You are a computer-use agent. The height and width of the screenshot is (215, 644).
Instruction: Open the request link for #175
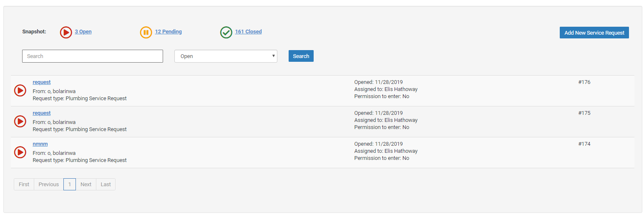42,113
